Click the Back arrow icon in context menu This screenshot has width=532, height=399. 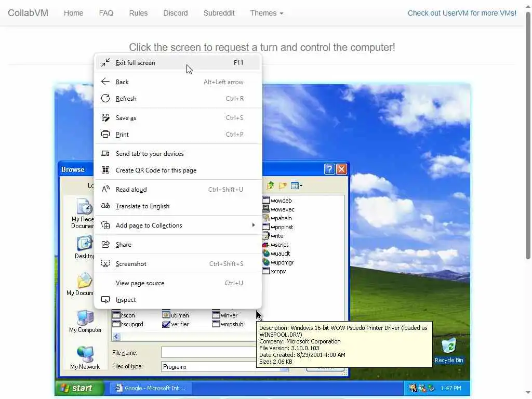coord(105,82)
